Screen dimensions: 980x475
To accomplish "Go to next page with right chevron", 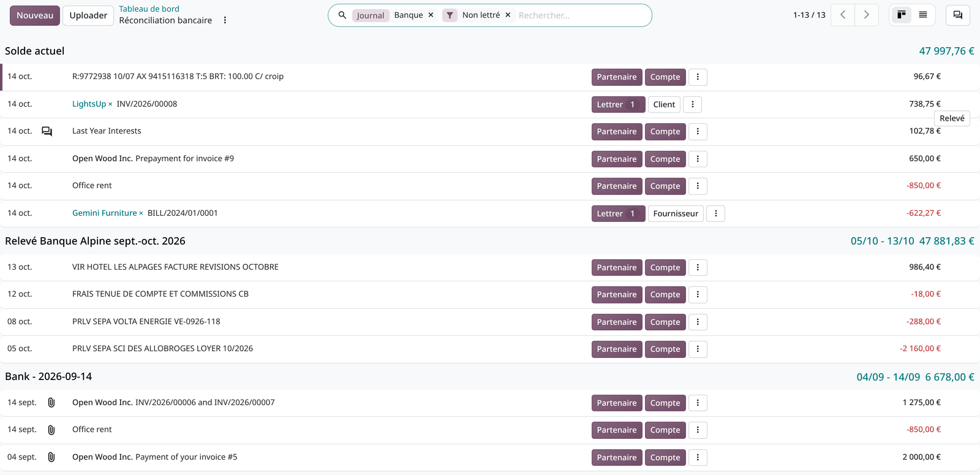I will [867, 15].
